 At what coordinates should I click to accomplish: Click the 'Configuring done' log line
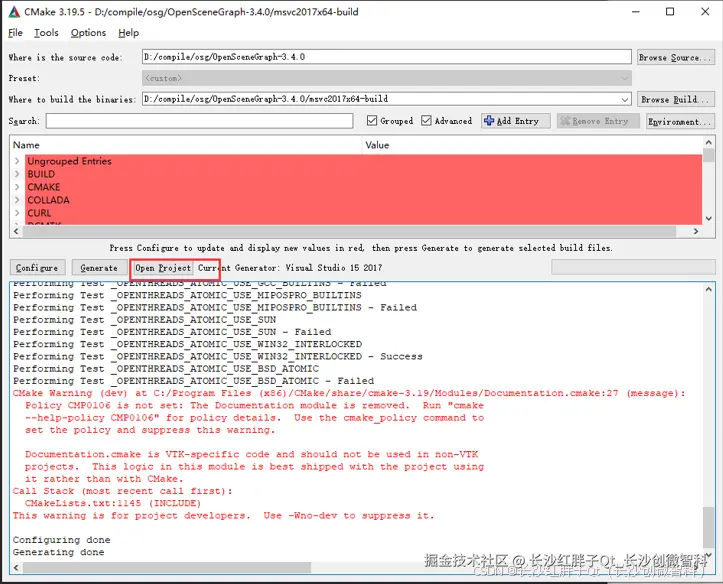tap(61, 540)
